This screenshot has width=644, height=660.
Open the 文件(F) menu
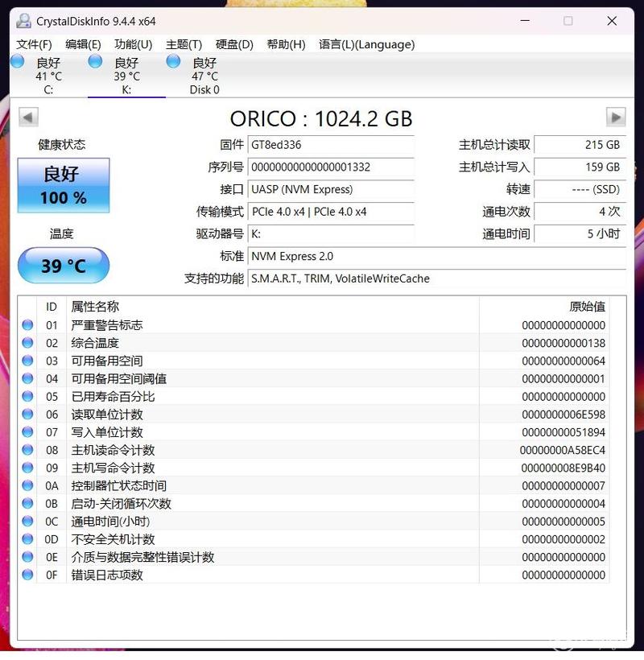pos(34,44)
